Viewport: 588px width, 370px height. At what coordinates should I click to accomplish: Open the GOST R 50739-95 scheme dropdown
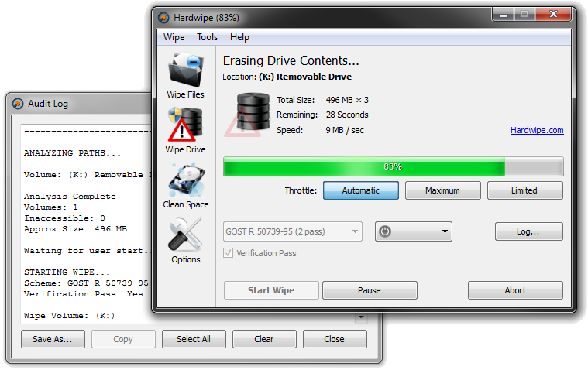click(293, 231)
